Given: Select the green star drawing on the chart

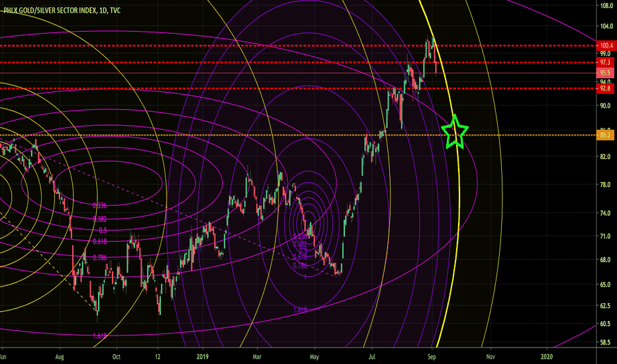Looking at the screenshot, I should point(455,132).
